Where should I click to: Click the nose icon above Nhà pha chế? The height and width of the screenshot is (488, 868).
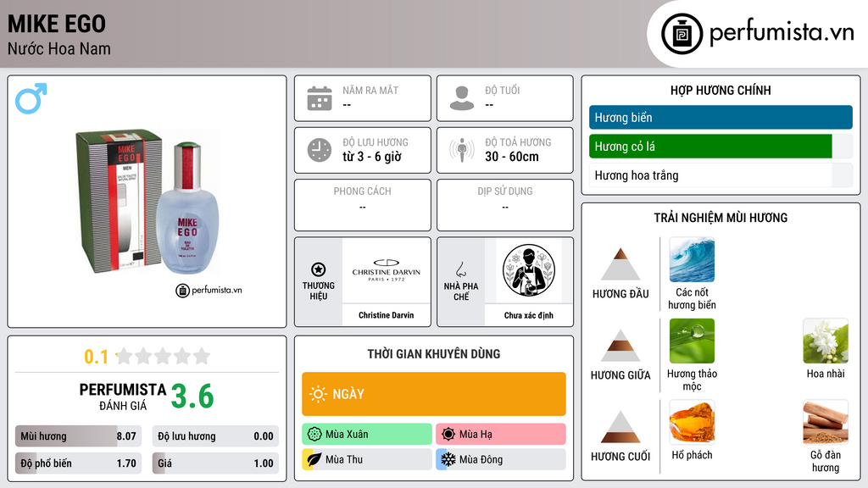coord(460,269)
